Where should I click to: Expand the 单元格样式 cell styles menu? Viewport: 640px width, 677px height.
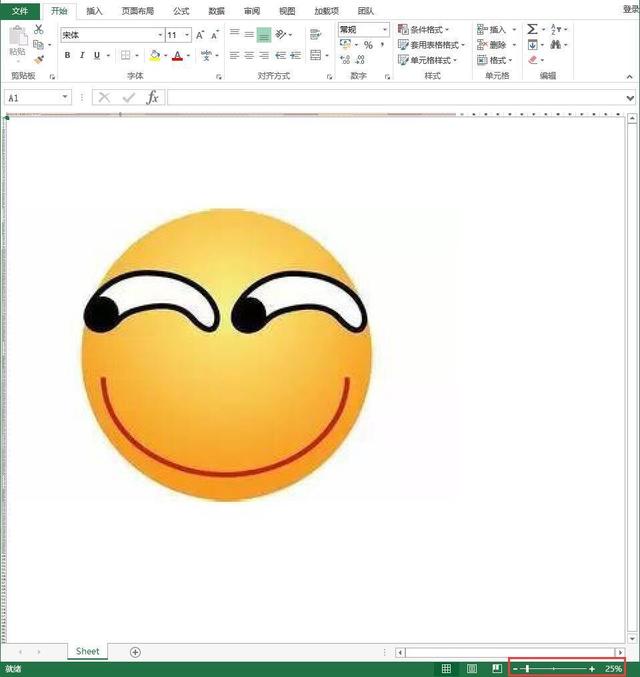(x=427, y=60)
